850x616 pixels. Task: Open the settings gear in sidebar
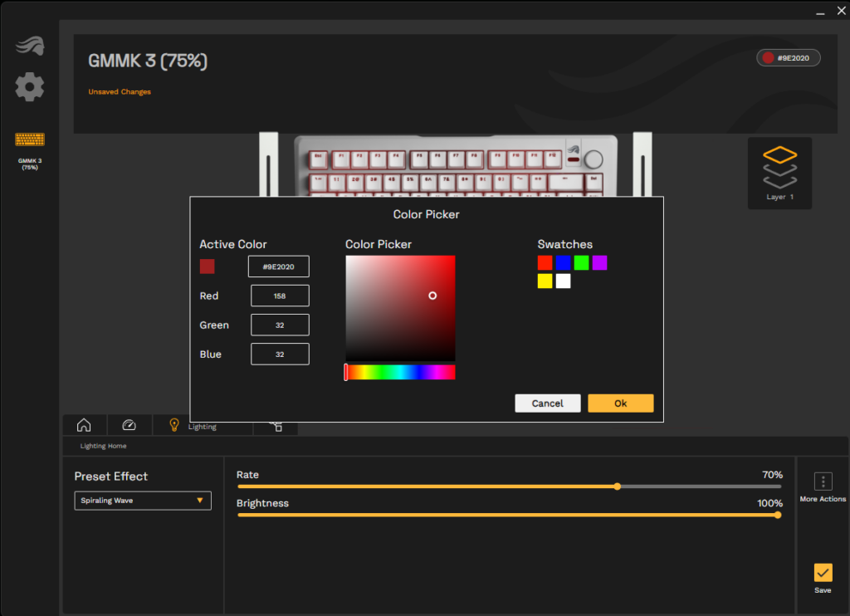coord(30,86)
